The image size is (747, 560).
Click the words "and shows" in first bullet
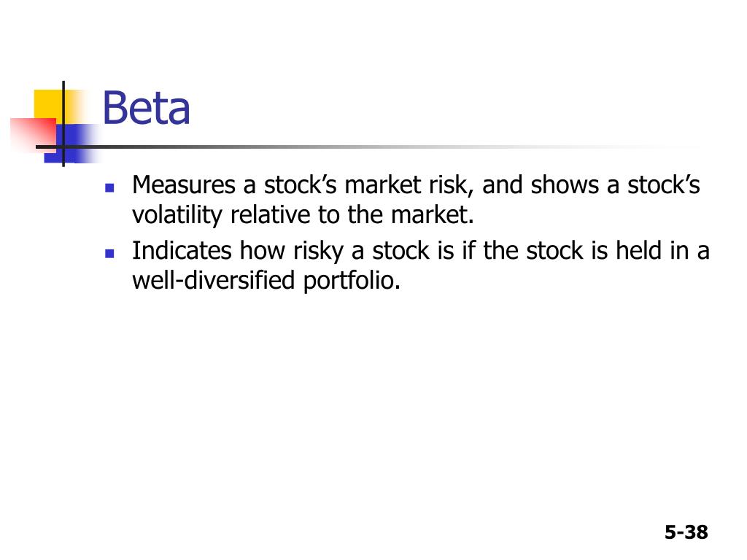tap(541, 184)
